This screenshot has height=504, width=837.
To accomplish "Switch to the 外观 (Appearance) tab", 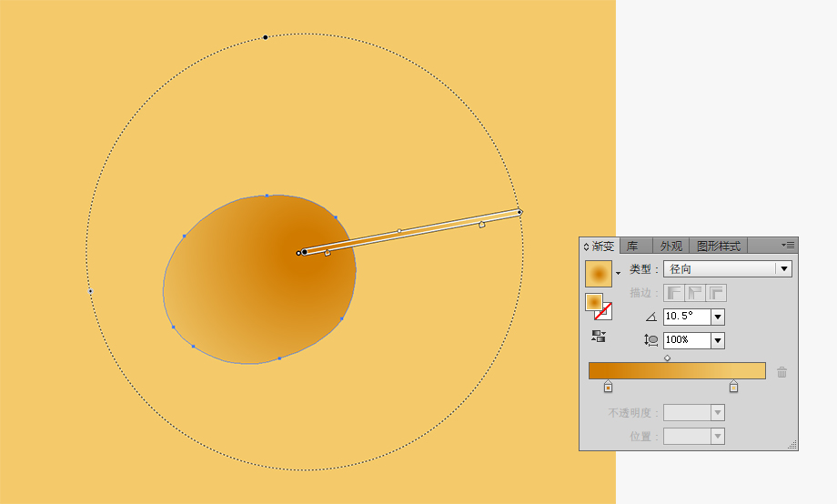I will (671, 247).
